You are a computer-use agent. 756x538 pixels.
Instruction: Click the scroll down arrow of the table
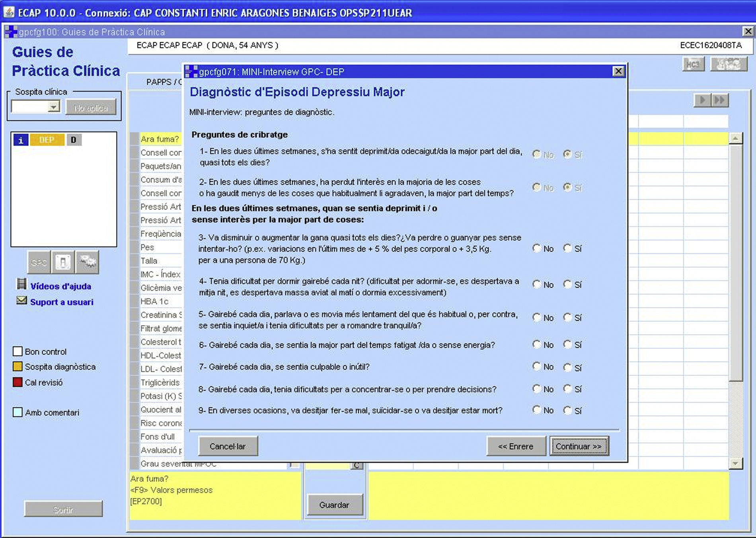pos(736,463)
